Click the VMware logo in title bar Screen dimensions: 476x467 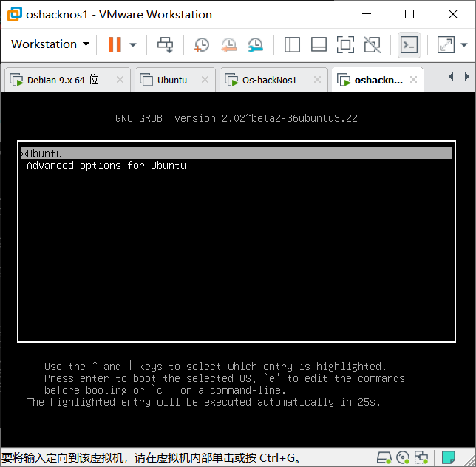pos(15,14)
